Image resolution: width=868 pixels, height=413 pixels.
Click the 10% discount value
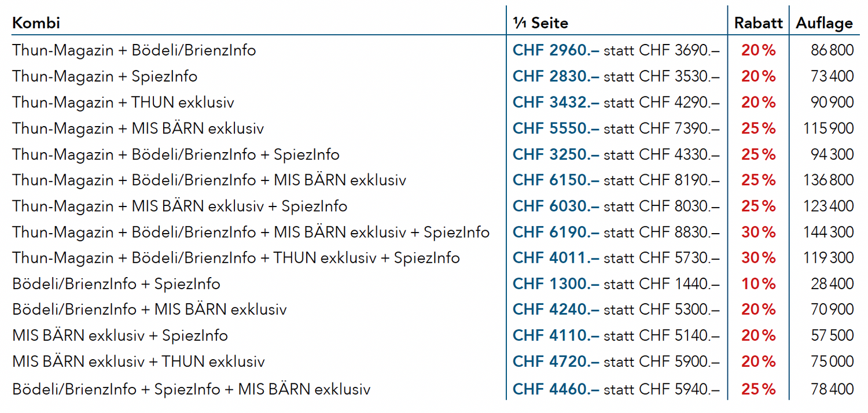pyautogui.click(x=758, y=283)
